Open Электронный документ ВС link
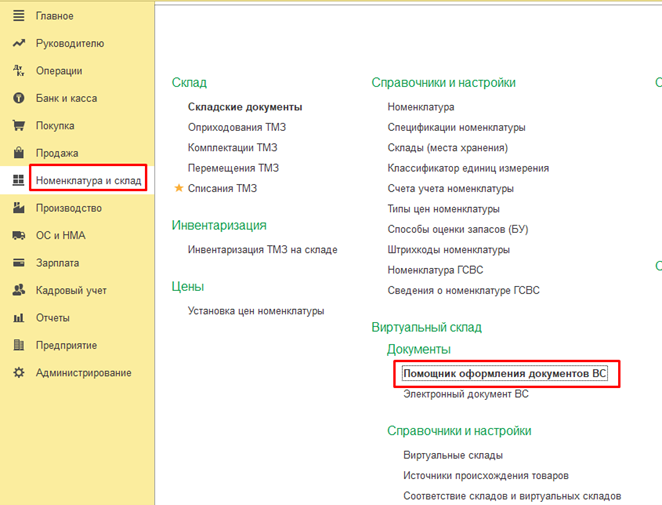Image resolution: width=662 pixels, height=505 pixels. coord(465,394)
